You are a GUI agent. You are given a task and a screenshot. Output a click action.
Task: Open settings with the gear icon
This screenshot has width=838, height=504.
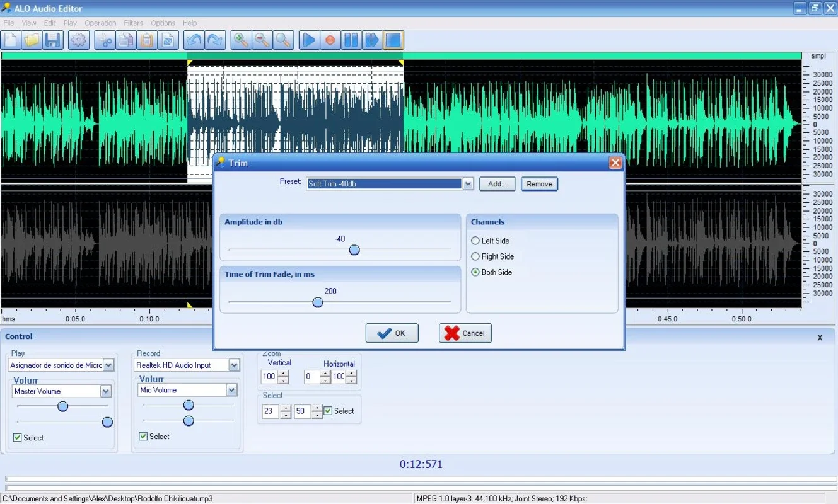[x=78, y=40]
